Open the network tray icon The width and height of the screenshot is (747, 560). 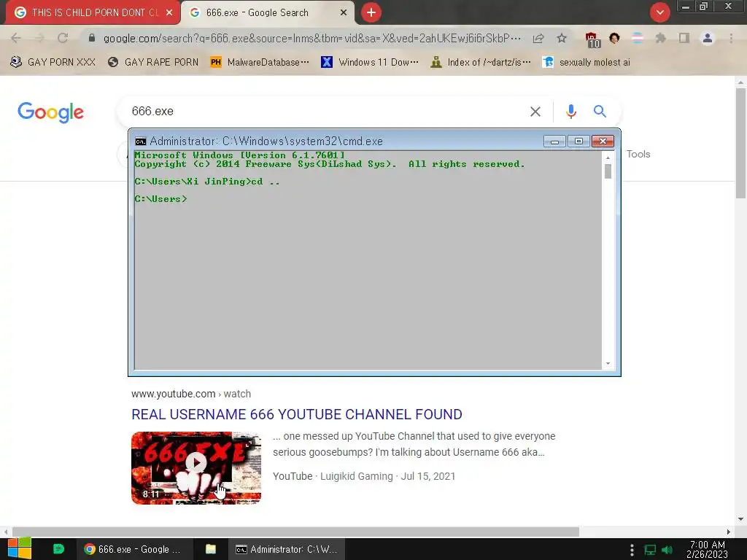tap(650, 550)
